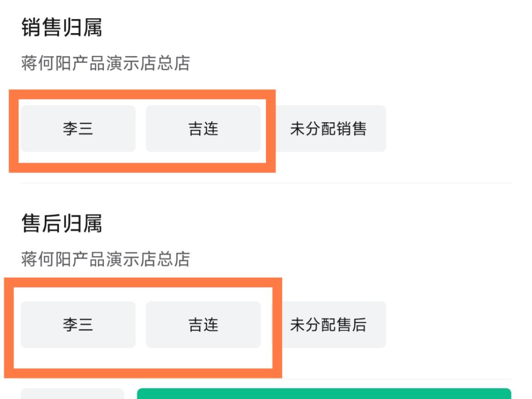This screenshot has width=532, height=399.
Task: Click the 售后归属 section heading
Action: pyautogui.click(x=62, y=223)
